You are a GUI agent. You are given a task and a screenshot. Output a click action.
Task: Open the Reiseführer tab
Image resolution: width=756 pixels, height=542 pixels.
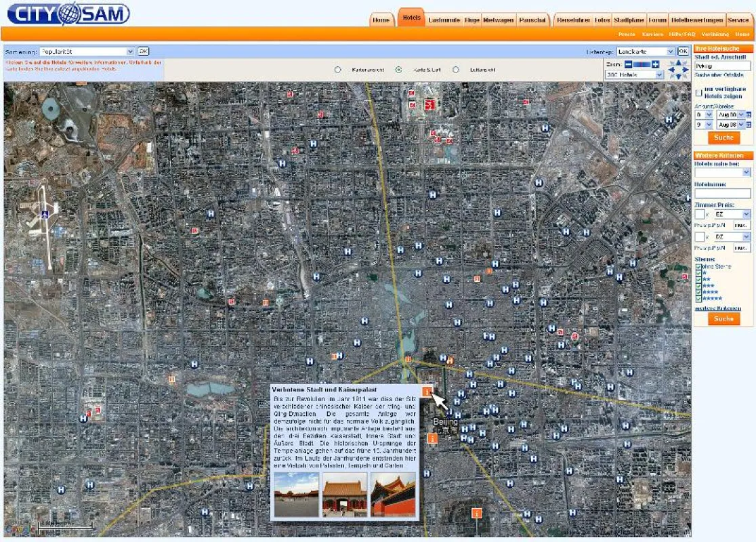pyautogui.click(x=573, y=20)
